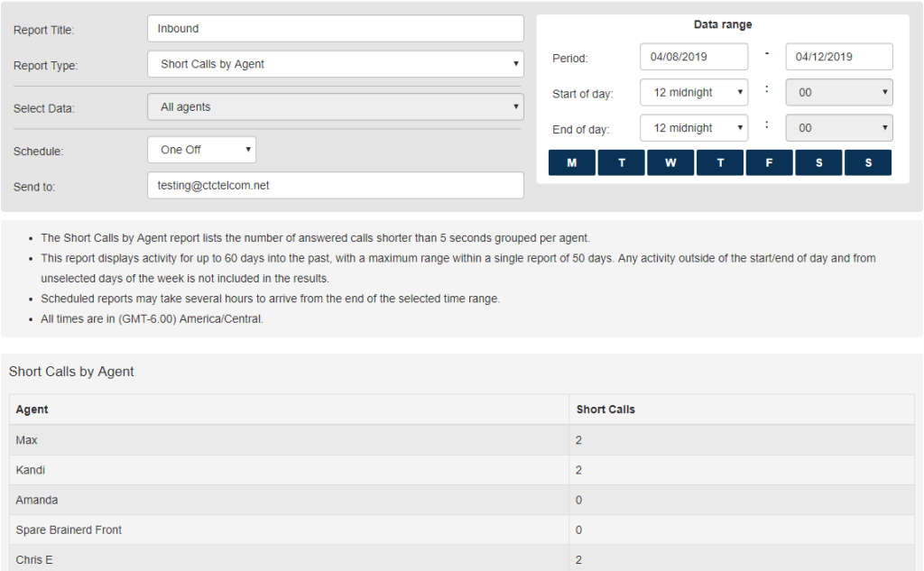Toggle the Thursday day button after W

(720, 162)
